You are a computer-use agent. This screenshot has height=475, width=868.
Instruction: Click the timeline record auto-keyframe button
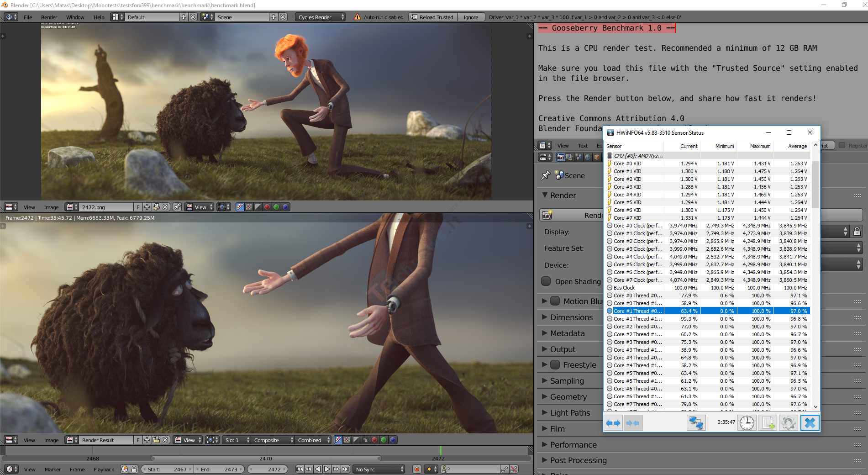point(416,469)
